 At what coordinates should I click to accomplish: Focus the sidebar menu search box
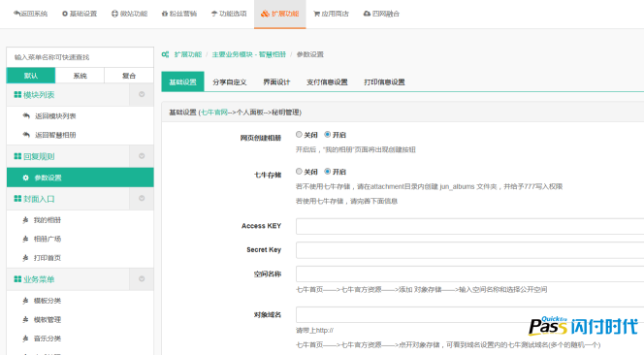[x=80, y=57]
